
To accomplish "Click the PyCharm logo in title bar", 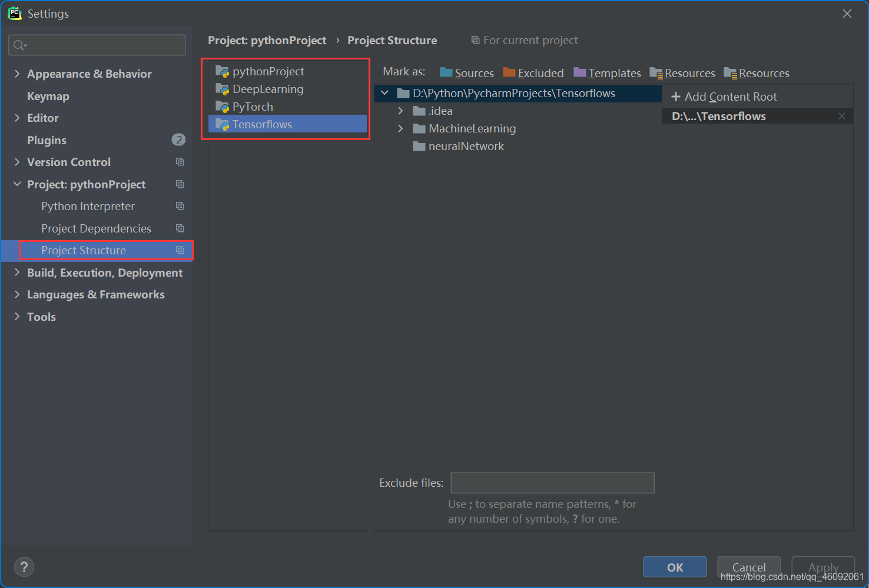I will coord(15,13).
